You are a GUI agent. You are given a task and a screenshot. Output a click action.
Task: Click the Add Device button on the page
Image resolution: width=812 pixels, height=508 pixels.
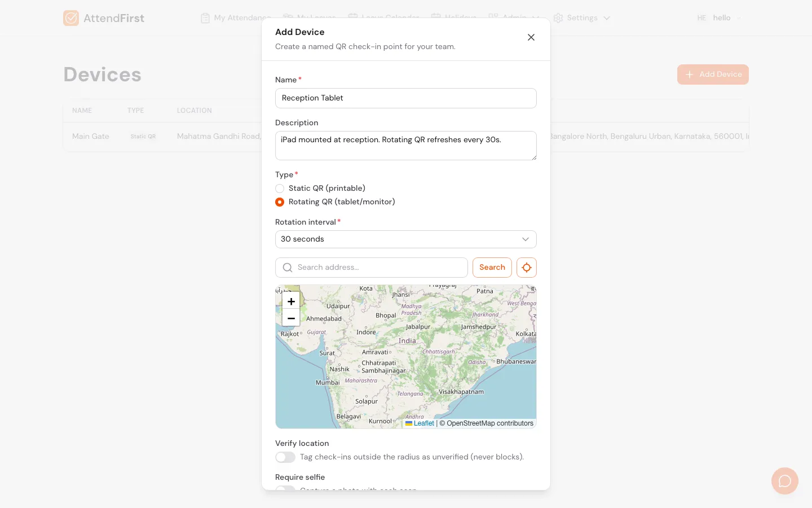713,75
